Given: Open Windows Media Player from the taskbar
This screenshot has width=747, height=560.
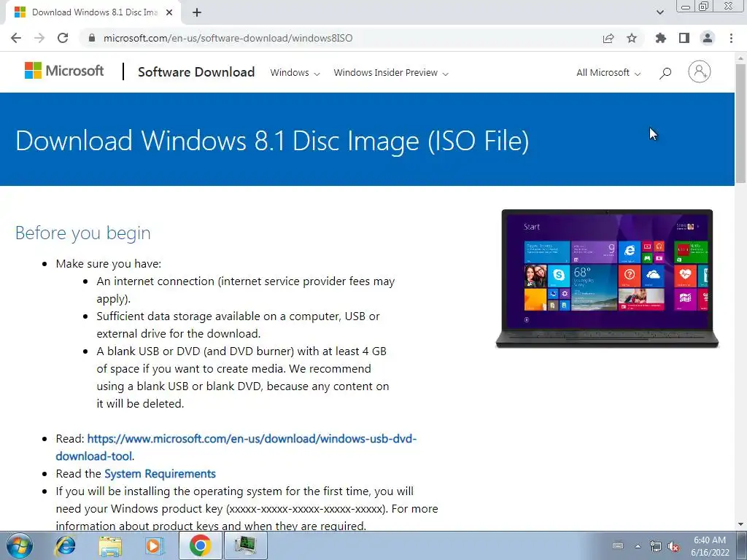Looking at the screenshot, I should 154,545.
